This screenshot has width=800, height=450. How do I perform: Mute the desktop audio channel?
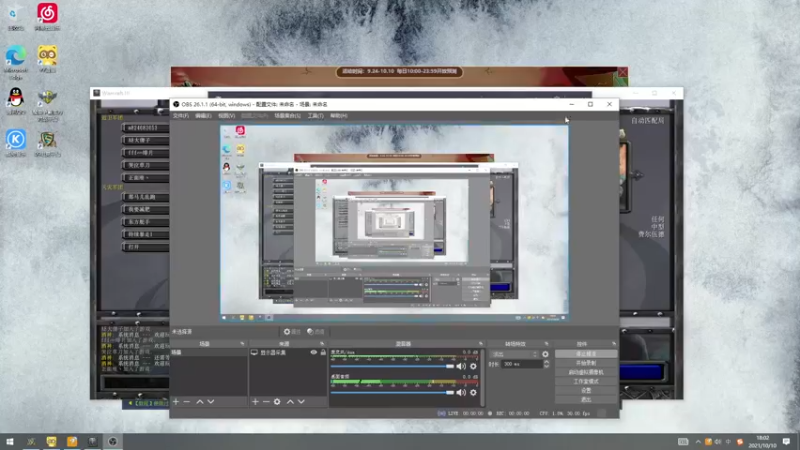pyautogui.click(x=461, y=392)
